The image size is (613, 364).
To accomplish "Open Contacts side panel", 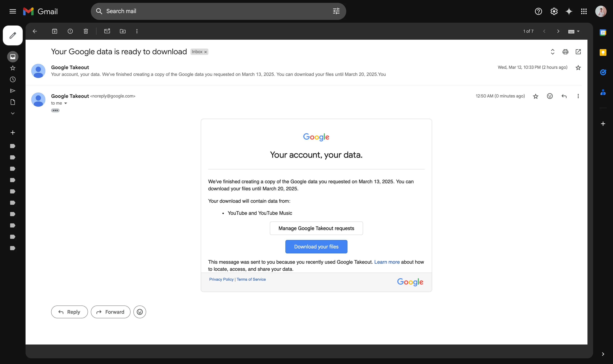I will [x=603, y=92].
